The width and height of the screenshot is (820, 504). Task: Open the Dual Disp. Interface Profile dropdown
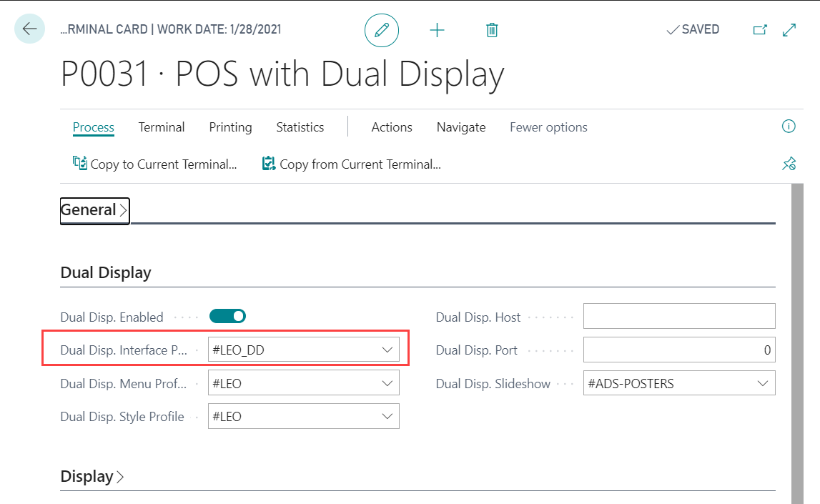[387, 350]
